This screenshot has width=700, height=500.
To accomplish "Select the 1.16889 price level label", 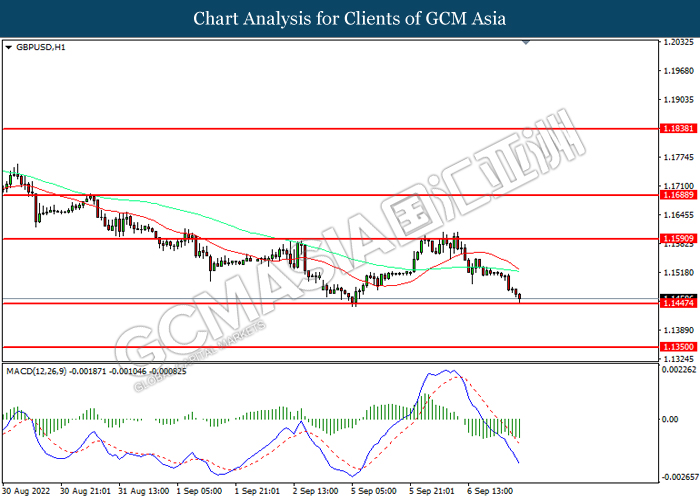I will (679, 195).
